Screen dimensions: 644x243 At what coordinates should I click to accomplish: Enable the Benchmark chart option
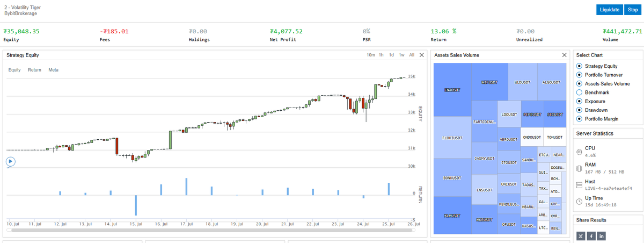[579, 92]
